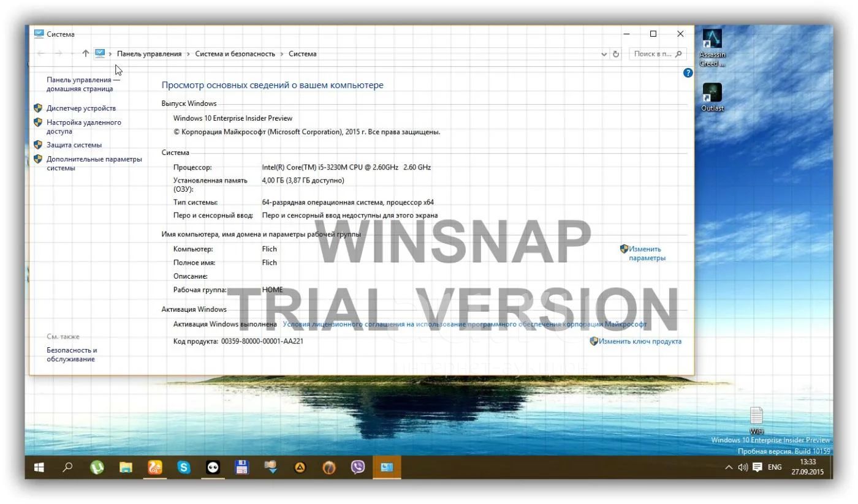Open Skype from the taskbar
This screenshot has width=858, height=504.
click(184, 467)
